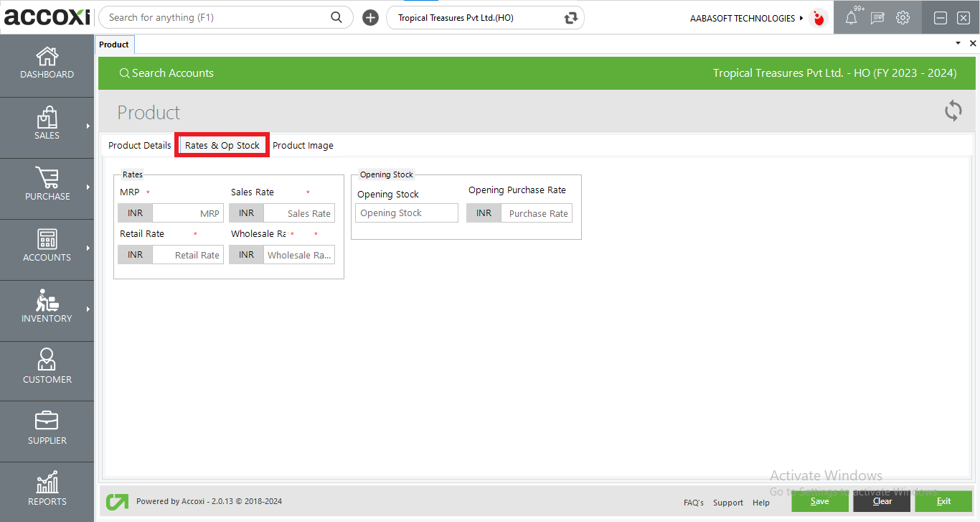980x522 pixels.
Task: Click the notifications bell icon
Action: point(851,18)
